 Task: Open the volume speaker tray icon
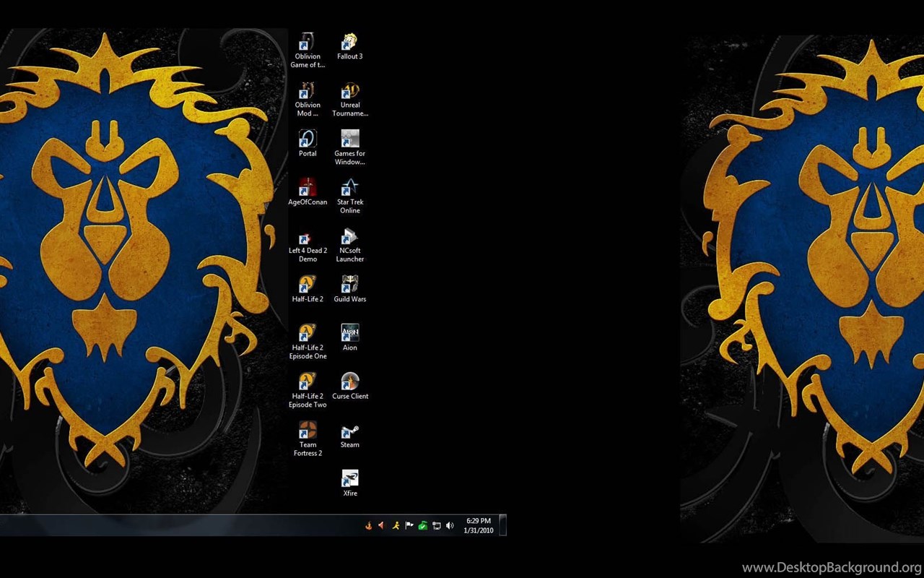click(x=450, y=526)
